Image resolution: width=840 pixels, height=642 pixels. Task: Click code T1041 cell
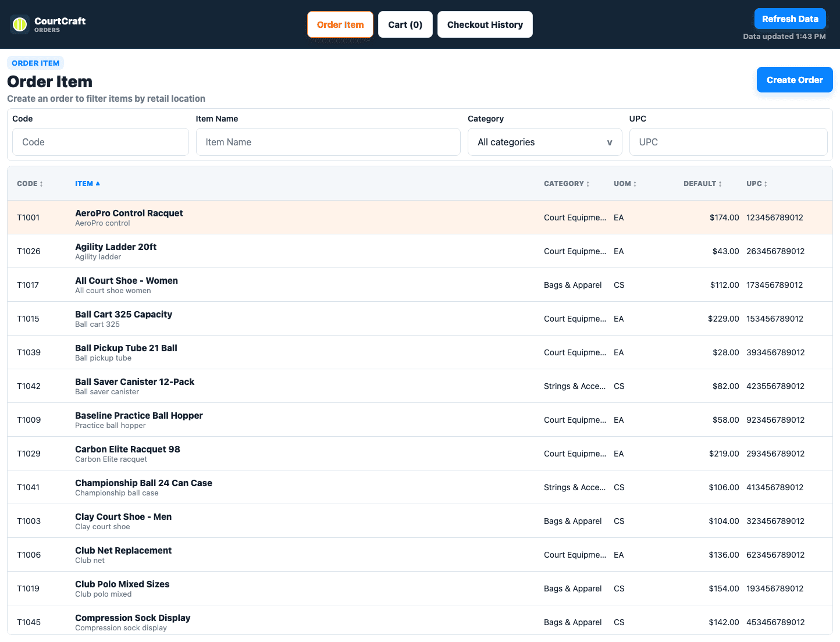tap(28, 487)
